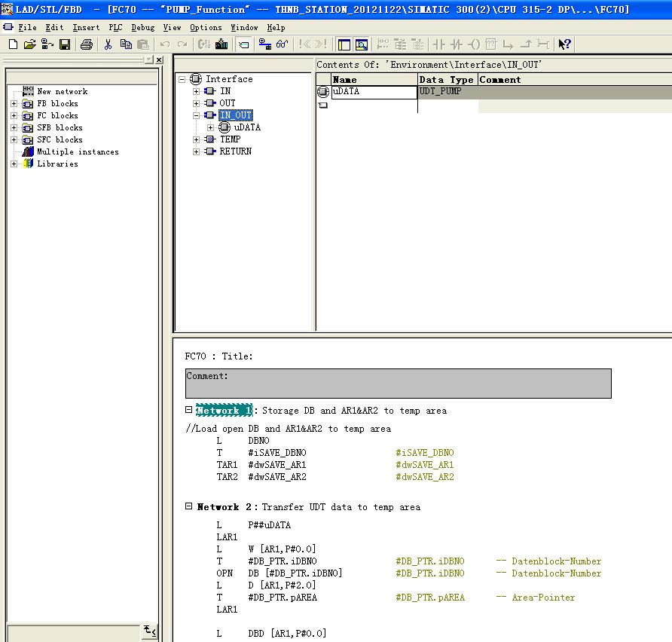The height and width of the screenshot is (642, 672).
Task: Click the open branch toolbar icon
Action: click(x=509, y=44)
